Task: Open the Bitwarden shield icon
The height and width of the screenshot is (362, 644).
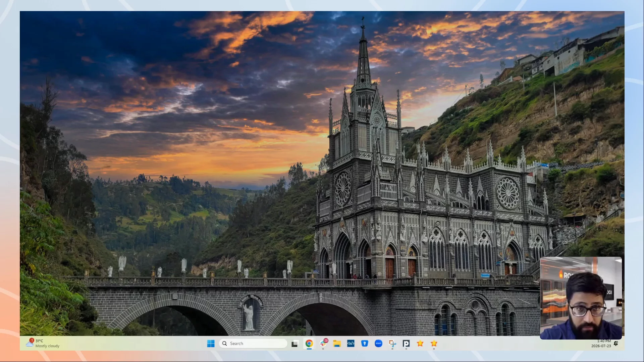Action: tap(365, 344)
